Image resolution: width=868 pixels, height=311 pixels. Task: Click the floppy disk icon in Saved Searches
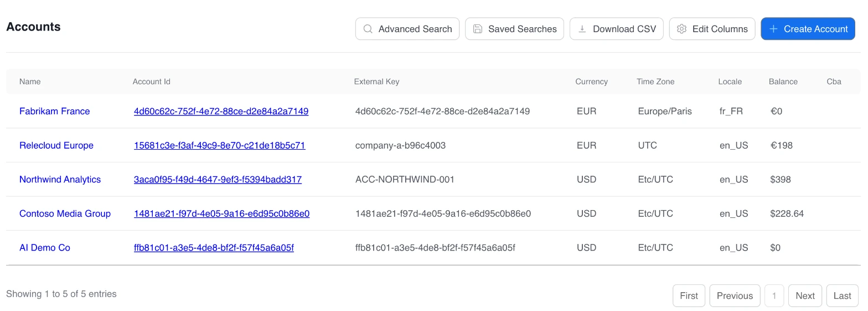pyautogui.click(x=478, y=29)
